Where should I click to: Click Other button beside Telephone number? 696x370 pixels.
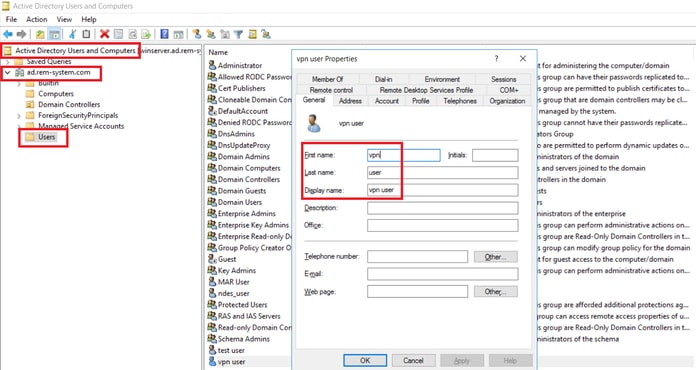pos(495,256)
